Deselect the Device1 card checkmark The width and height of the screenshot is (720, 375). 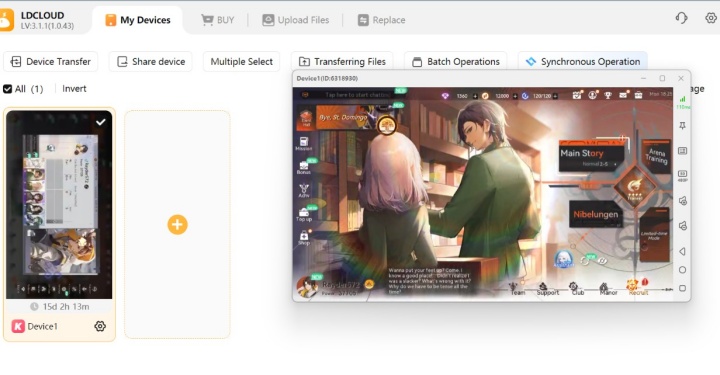101,122
